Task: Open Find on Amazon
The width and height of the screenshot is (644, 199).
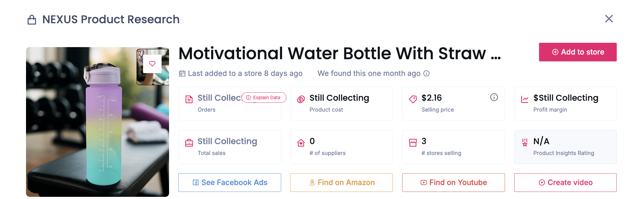Action: (x=342, y=183)
